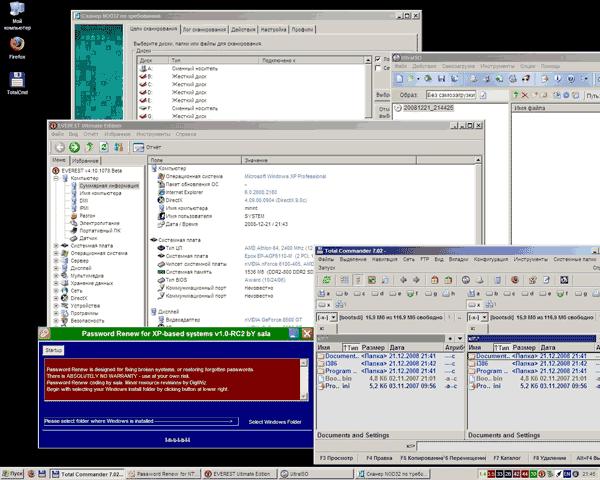Expand Мультимедиа node in EVEREST tree
This screenshot has height=480, width=600.
pyautogui.click(x=56, y=276)
